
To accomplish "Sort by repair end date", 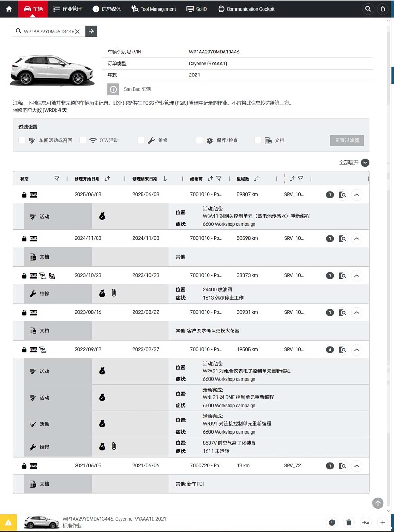I will click(x=165, y=179).
